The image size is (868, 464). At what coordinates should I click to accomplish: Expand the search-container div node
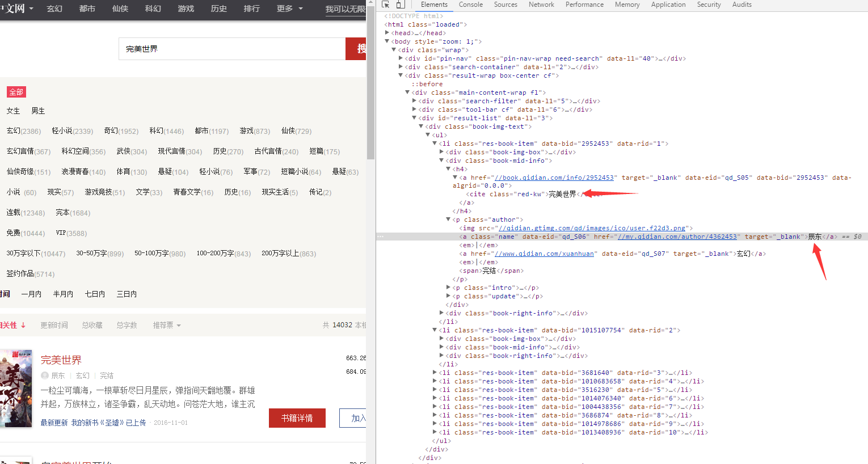point(401,67)
